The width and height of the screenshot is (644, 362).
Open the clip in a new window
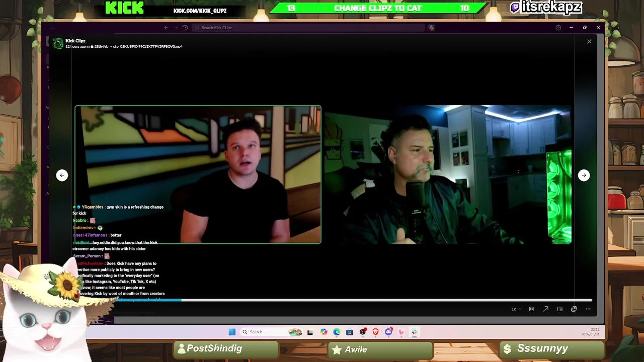(x=574, y=309)
